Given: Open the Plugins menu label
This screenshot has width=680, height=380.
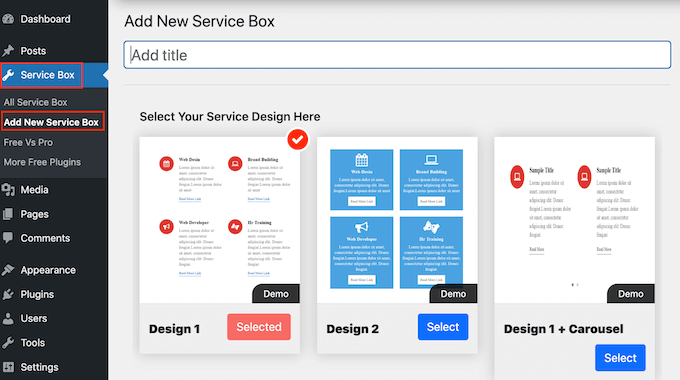Looking at the screenshot, I should [x=37, y=295].
